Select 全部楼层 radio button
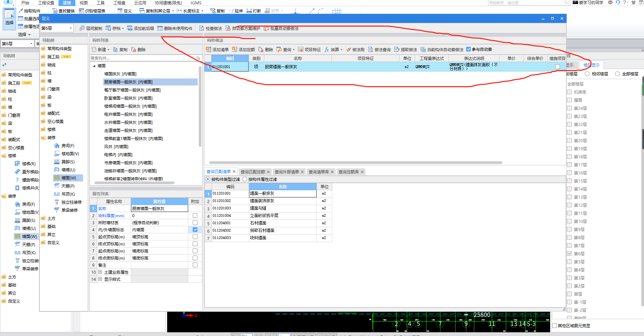644x336 pixels. click(617, 74)
